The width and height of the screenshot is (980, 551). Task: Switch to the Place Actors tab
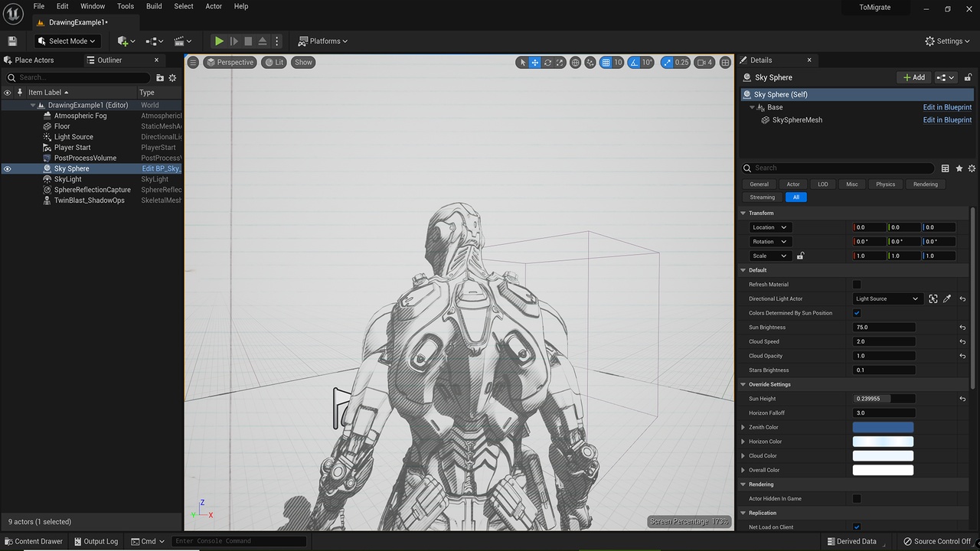coord(34,60)
